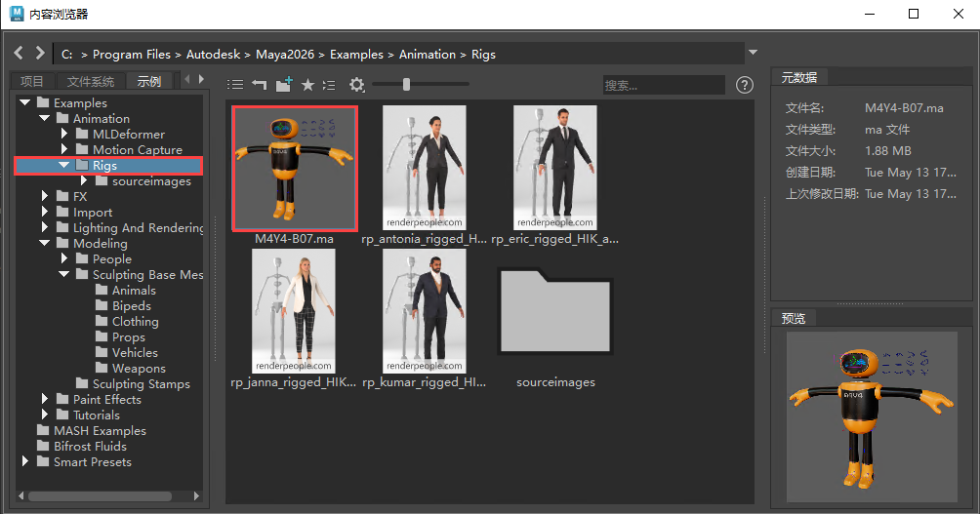Screen dimensions: 980x514
Task: Collapse Sculpting Base Meshes folder arrow
Action: point(63,274)
